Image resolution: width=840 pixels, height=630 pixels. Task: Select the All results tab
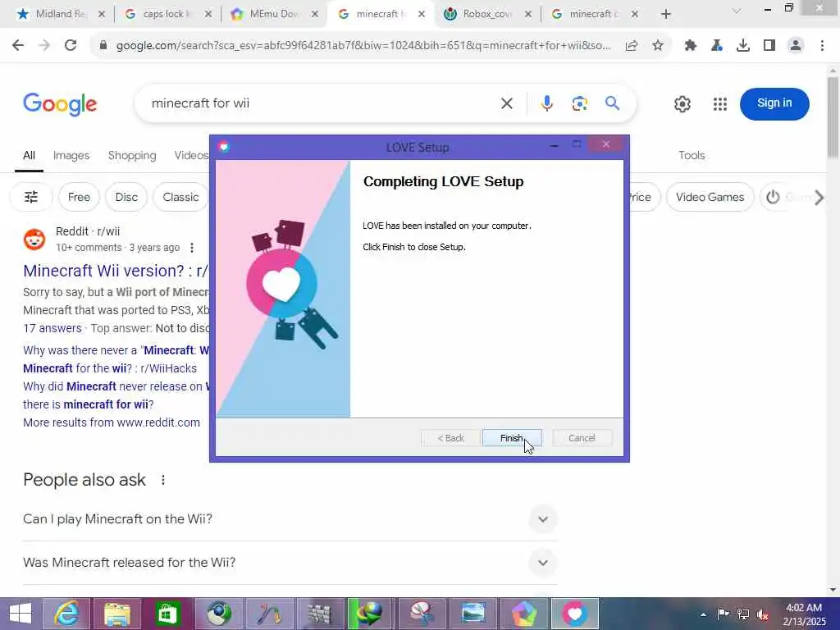pyautogui.click(x=29, y=155)
